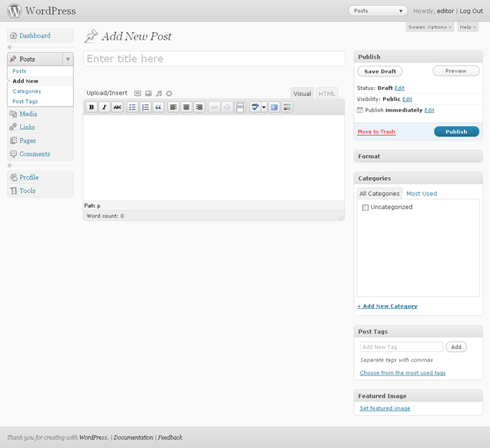
Task: Insert an unordered bullet list
Action: click(x=133, y=107)
